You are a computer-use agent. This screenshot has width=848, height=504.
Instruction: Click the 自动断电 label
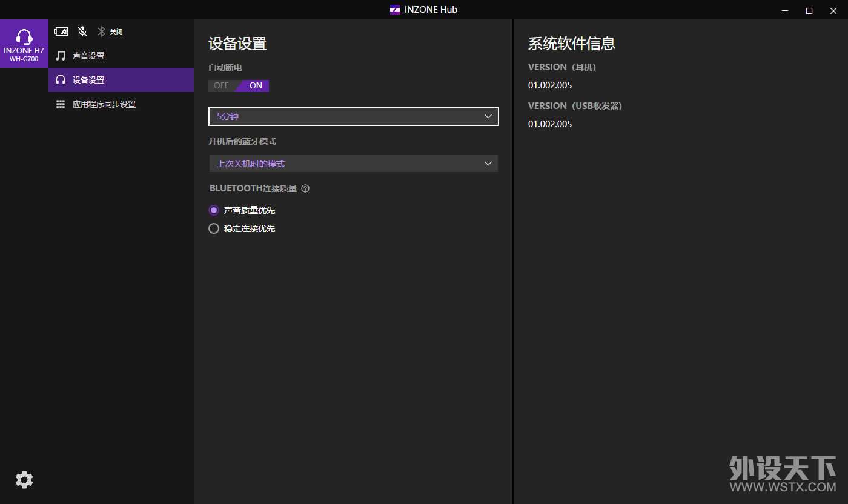[x=225, y=67]
